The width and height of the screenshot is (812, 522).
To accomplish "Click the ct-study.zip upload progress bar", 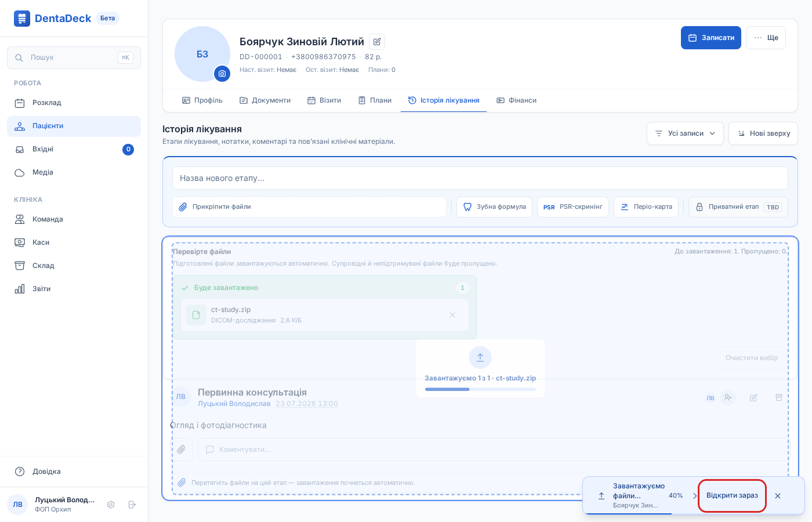I will (480, 389).
